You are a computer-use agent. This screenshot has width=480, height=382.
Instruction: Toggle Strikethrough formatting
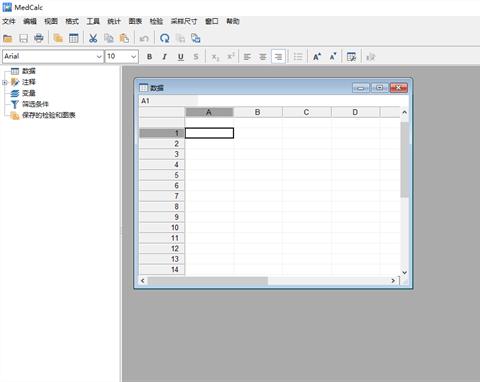pyautogui.click(x=196, y=57)
